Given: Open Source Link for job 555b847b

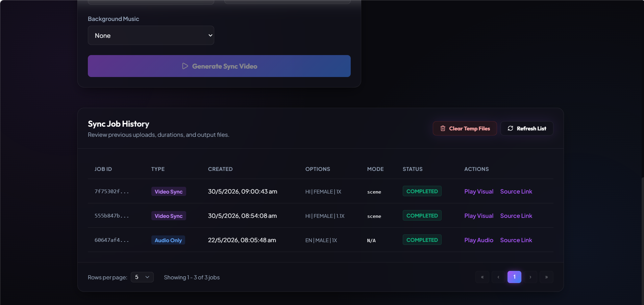Looking at the screenshot, I should coord(516,216).
